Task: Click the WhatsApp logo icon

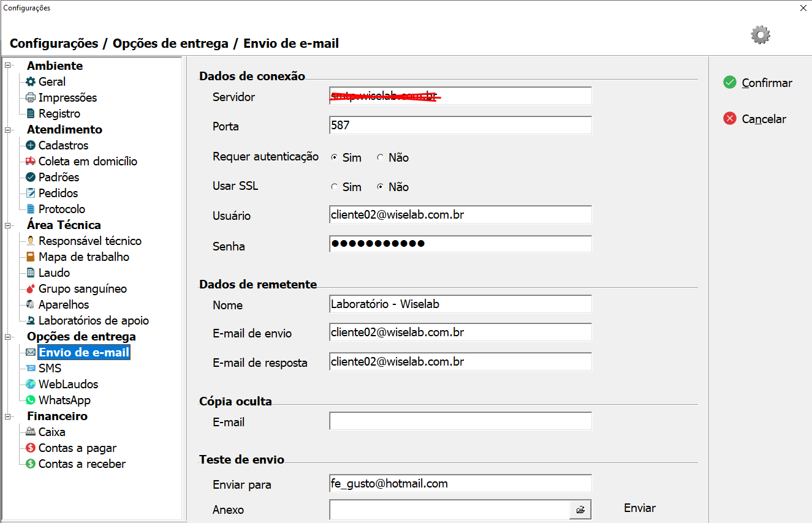Action: tap(31, 400)
